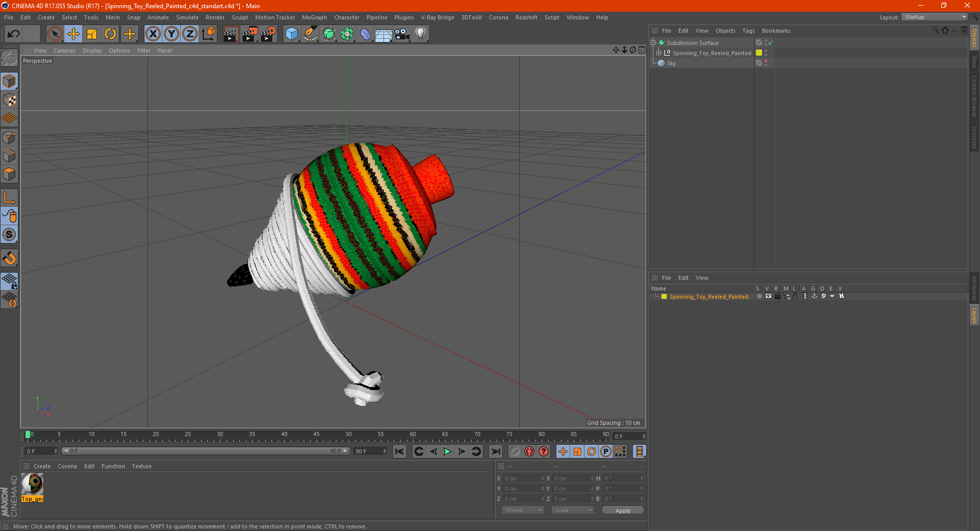Add a Camera object
This screenshot has height=531, width=980.
point(402,34)
